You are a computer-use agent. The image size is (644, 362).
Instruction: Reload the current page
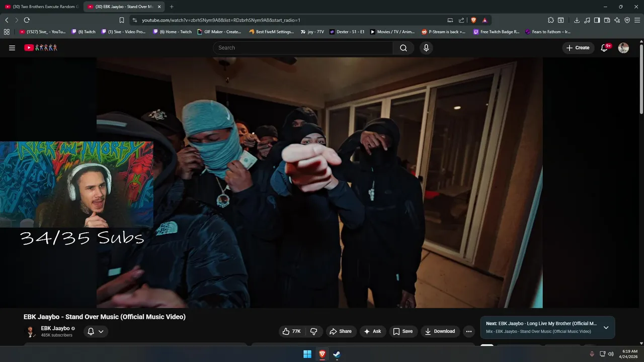pyautogui.click(x=27, y=20)
